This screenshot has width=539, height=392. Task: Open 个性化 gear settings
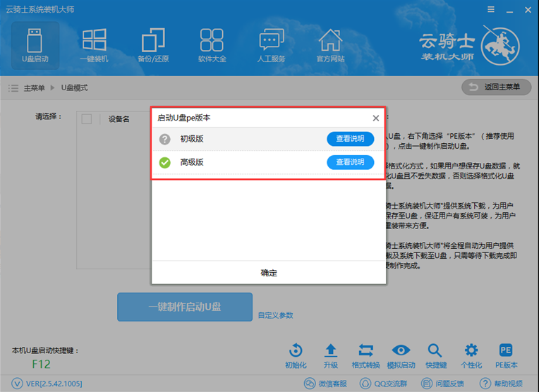(x=471, y=356)
